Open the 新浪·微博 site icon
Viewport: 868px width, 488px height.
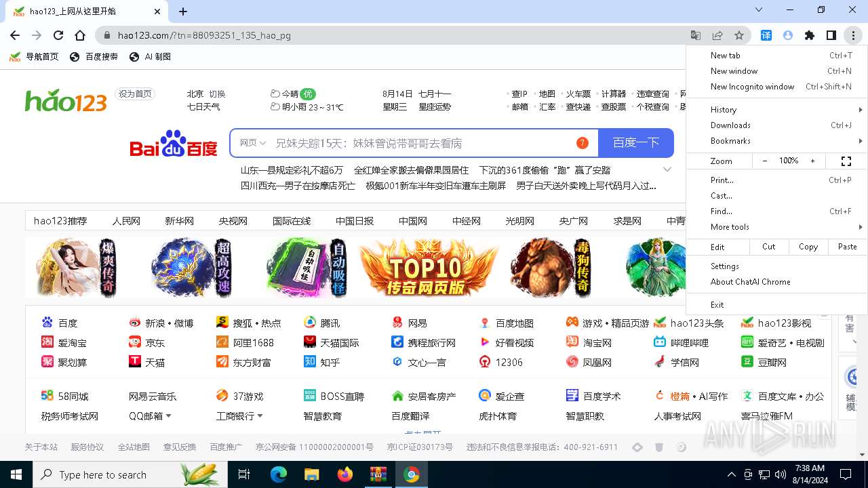point(135,323)
